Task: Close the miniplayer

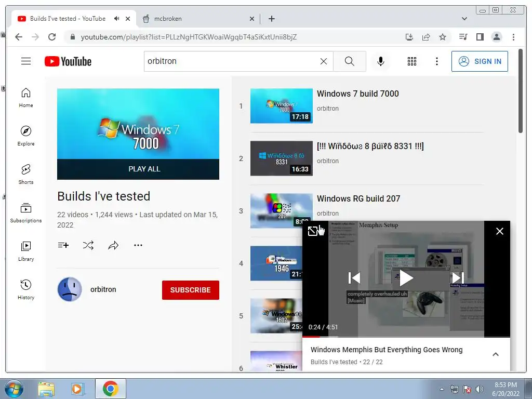Action: pos(499,231)
